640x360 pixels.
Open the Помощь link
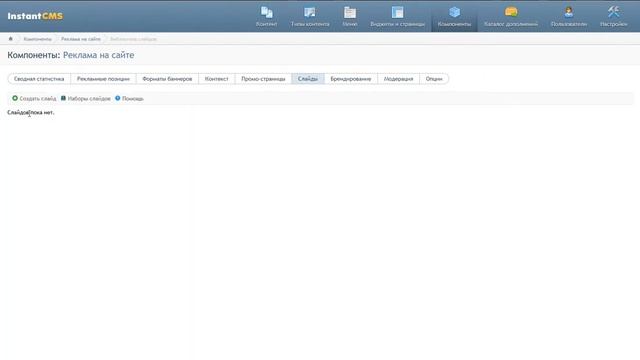(x=133, y=99)
